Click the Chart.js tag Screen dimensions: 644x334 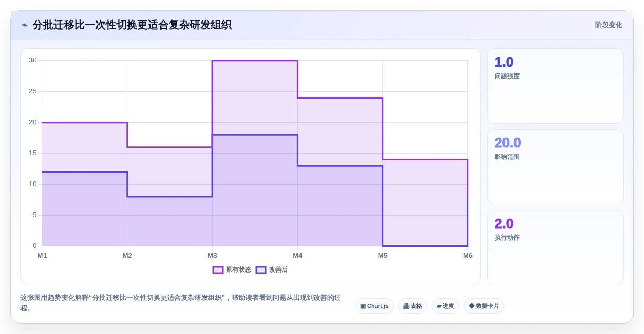(374, 306)
